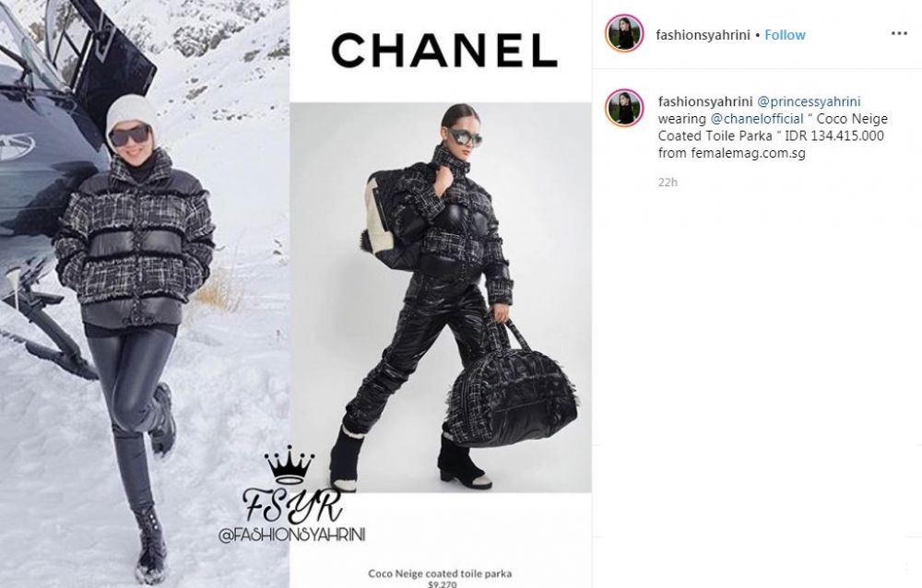Click the 22h timestamp
The width and height of the screenshot is (922, 588).
pos(668,182)
